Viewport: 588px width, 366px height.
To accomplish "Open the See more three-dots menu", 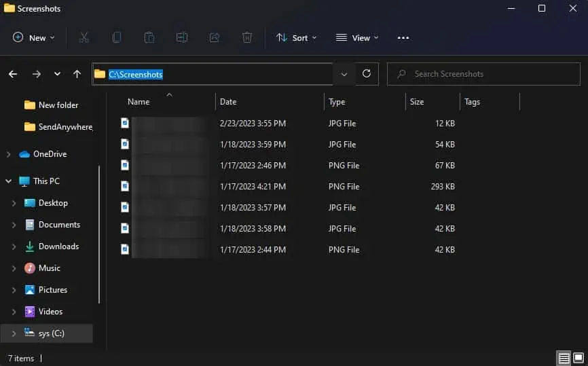I will pos(403,38).
